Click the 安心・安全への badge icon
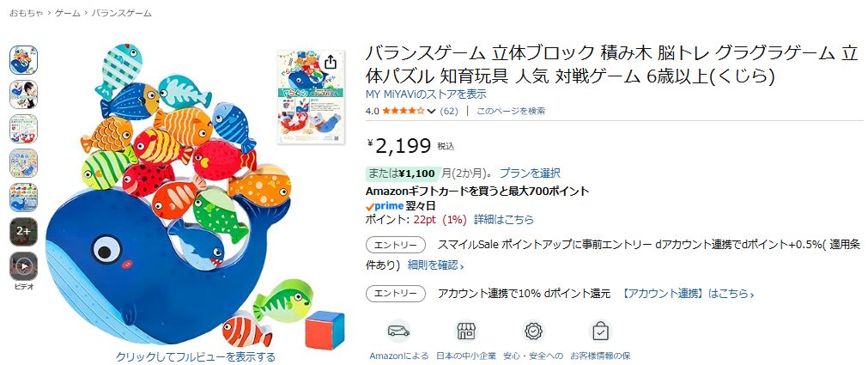The image size is (868, 365). (534, 332)
